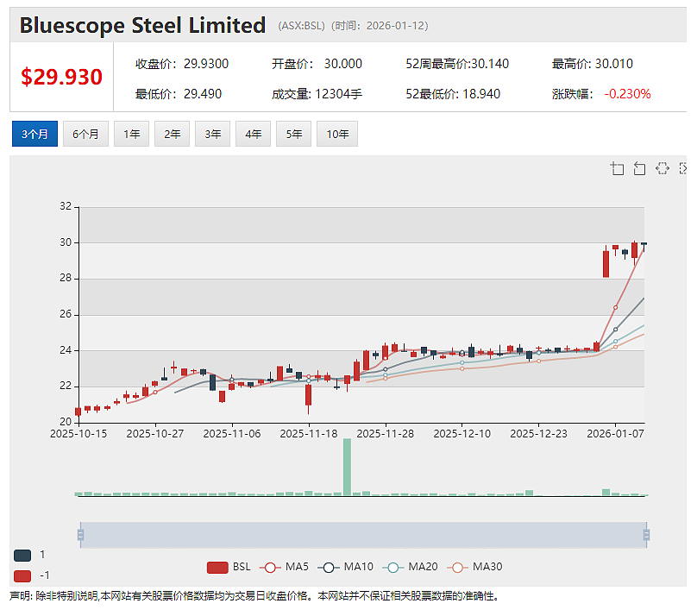Click the large red candlestick near 28
This screenshot has width=697, height=616.
click(606, 264)
